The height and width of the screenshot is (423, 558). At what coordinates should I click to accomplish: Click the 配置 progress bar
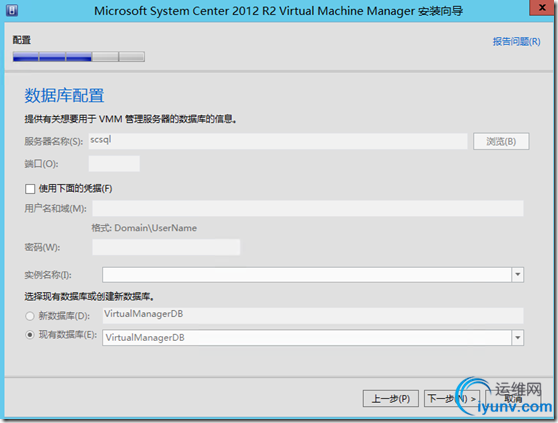[79, 57]
